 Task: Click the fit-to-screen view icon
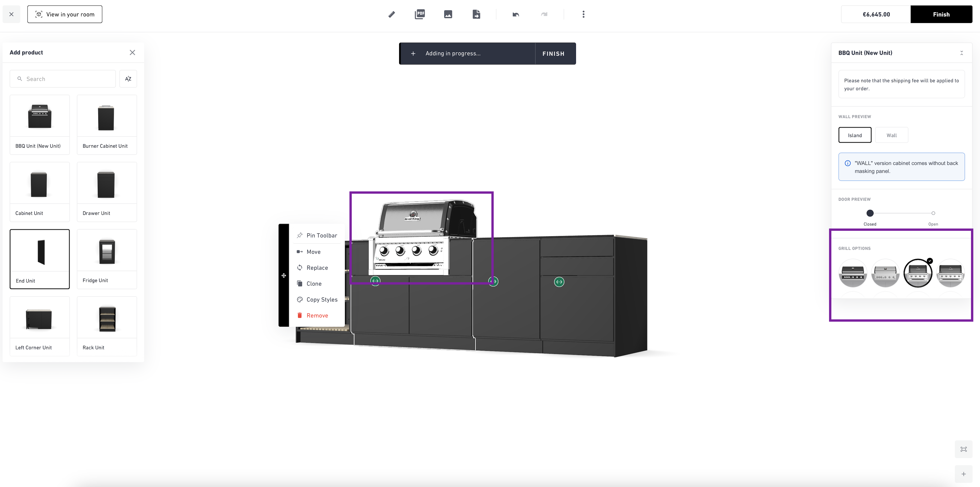coord(963,449)
